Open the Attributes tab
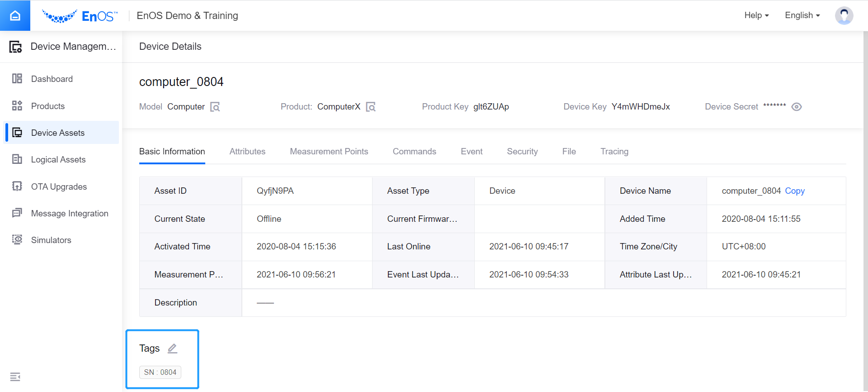 [247, 152]
